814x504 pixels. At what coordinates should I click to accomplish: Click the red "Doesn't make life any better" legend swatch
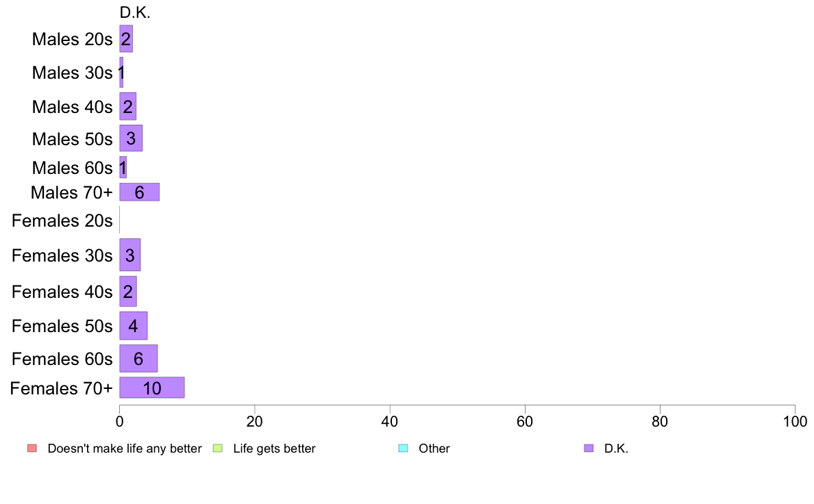point(32,448)
